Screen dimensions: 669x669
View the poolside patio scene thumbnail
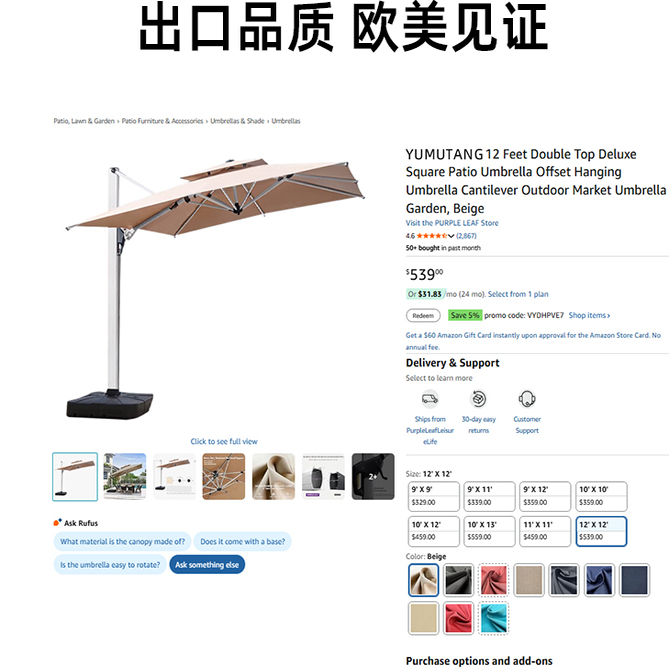tap(125, 476)
